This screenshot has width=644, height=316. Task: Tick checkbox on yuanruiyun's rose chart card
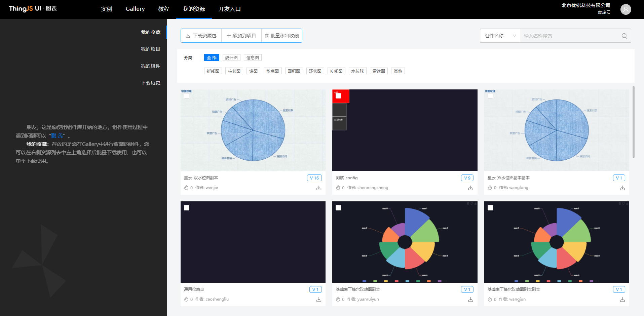point(338,208)
